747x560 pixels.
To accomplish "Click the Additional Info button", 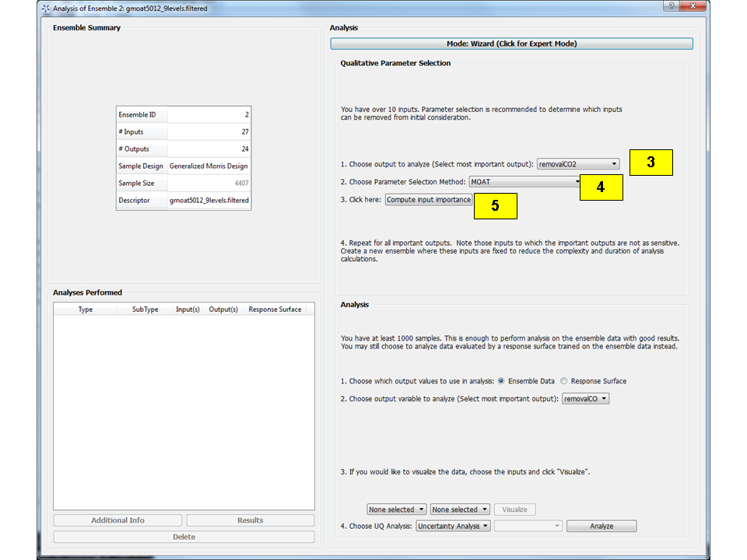I will (x=117, y=520).
